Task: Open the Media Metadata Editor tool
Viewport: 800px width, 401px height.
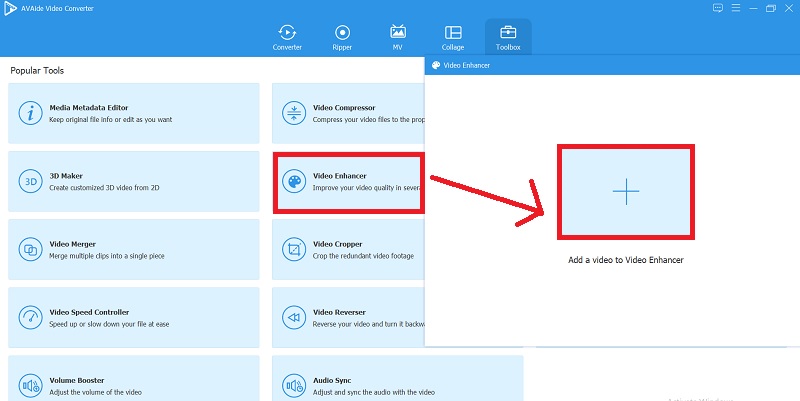Action: pos(134,113)
